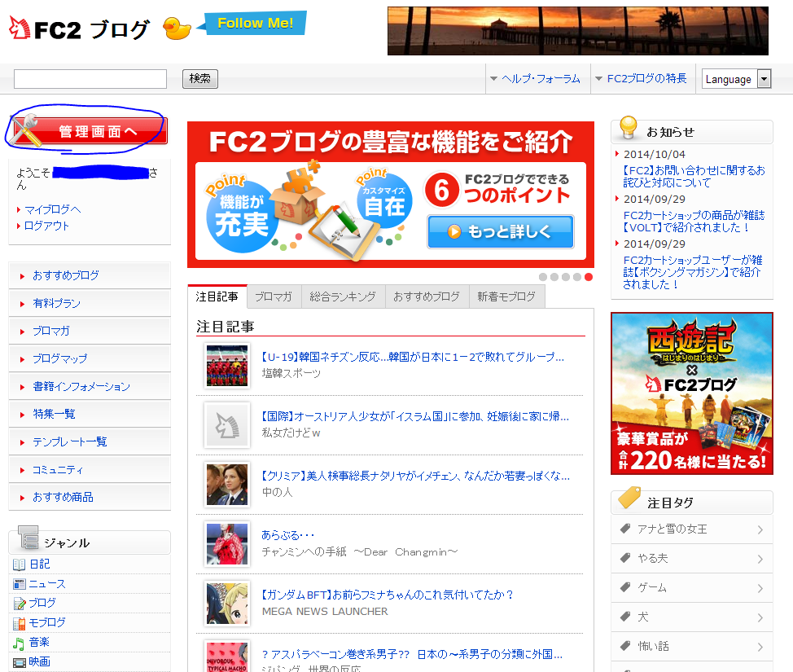Select the second carousel dot
This screenshot has width=793, height=672.
(x=554, y=277)
